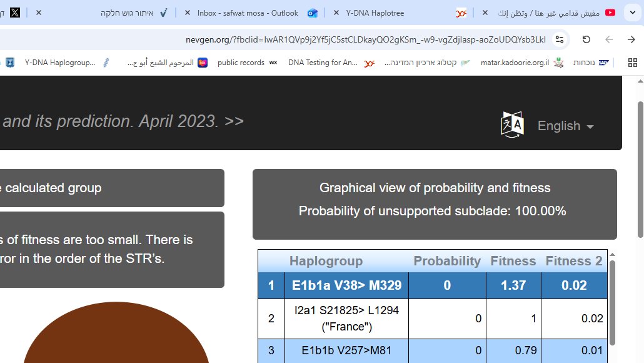Screen dimensions: 644x363
Task: Click the Fitness 2 column header
Action: [x=574, y=261]
